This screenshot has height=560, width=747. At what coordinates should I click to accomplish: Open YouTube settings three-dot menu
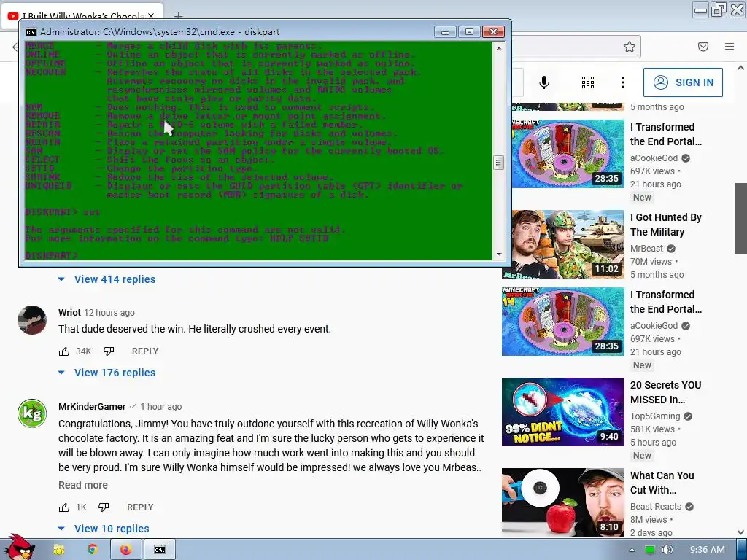pyautogui.click(x=623, y=82)
